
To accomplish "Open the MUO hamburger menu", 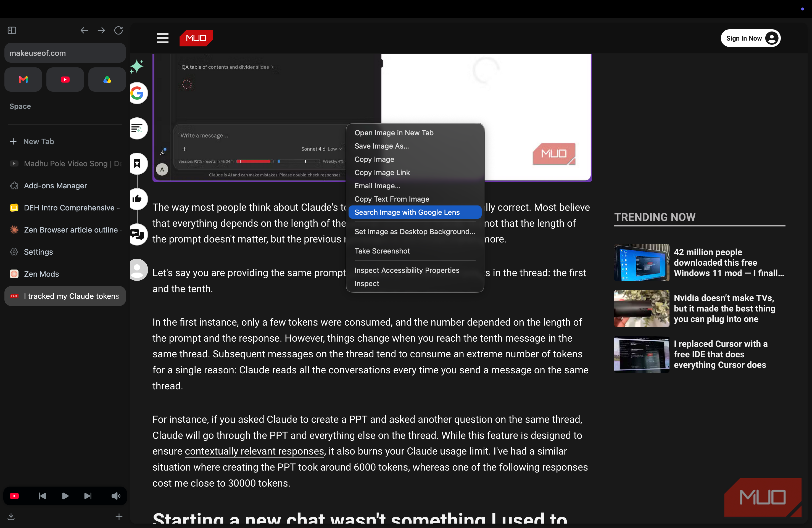I will 163,38.
